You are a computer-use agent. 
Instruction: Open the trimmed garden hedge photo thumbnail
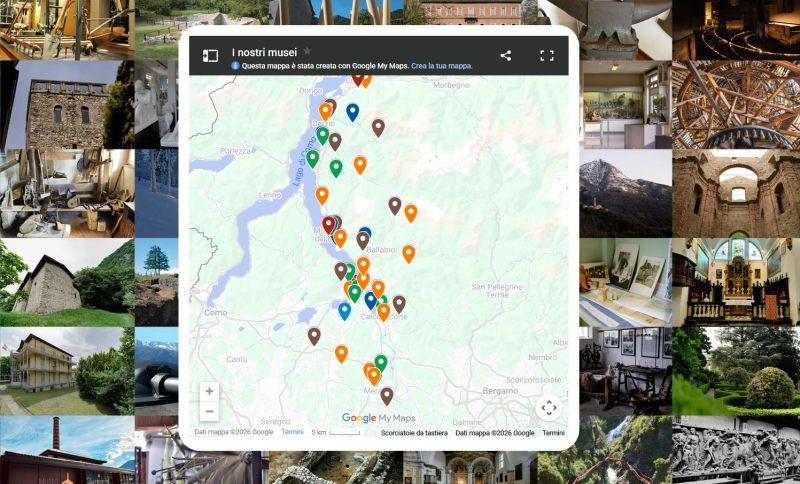pyautogui.click(x=736, y=371)
